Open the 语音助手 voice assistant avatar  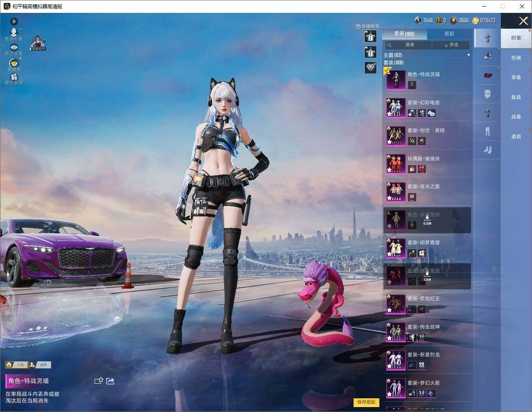pyautogui.click(x=38, y=43)
